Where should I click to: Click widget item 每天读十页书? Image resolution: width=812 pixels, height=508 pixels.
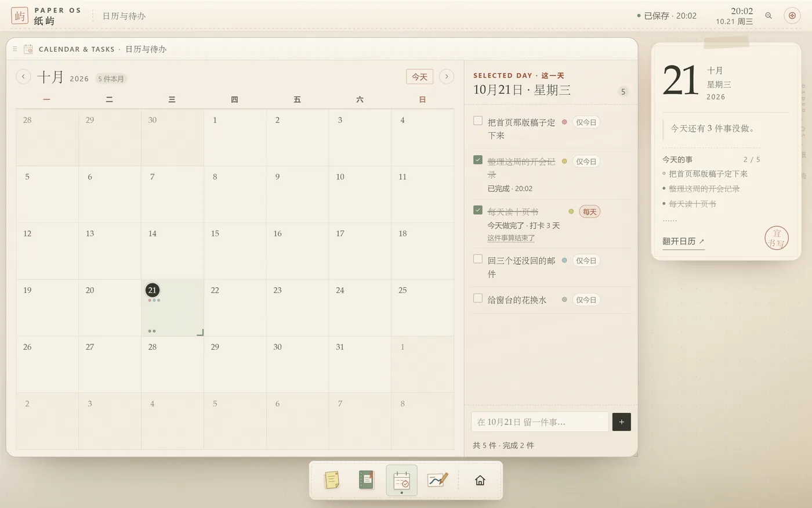[693, 204]
